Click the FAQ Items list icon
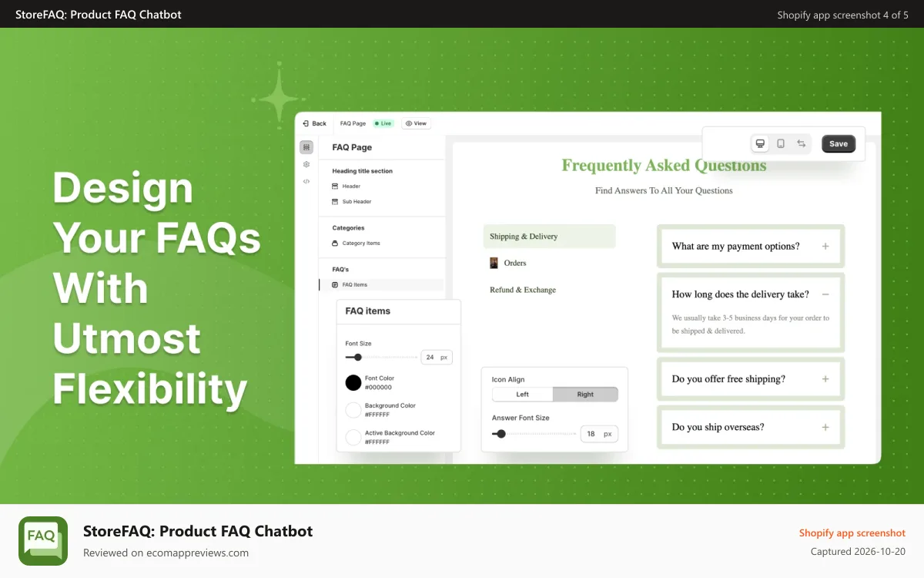The height and width of the screenshot is (578, 924). pos(335,285)
